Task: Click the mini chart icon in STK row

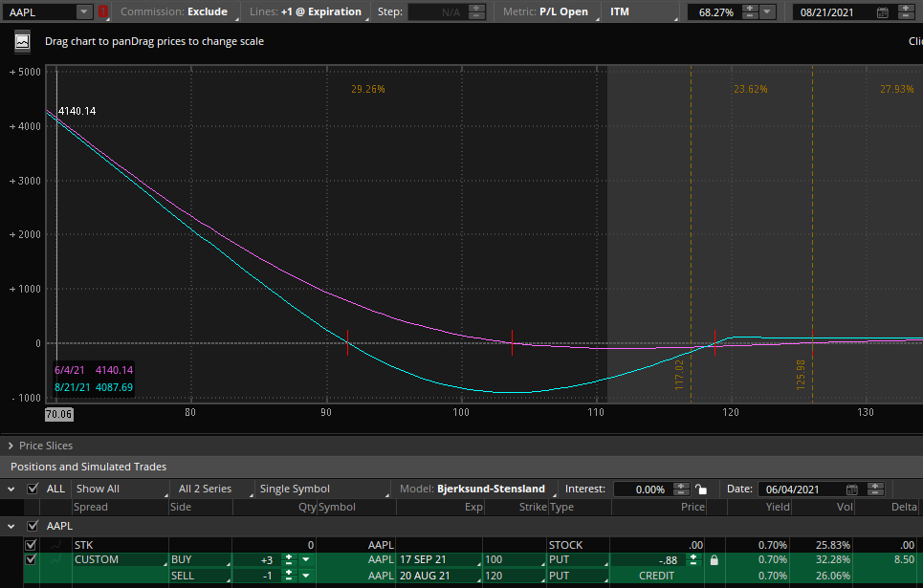Action: [55, 545]
